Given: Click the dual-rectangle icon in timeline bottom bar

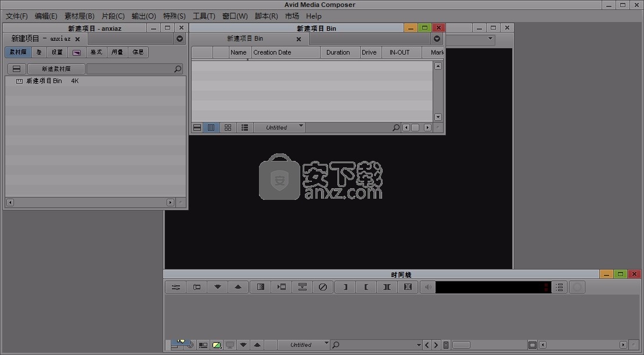Looking at the screenshot, I should pos(203,345).
